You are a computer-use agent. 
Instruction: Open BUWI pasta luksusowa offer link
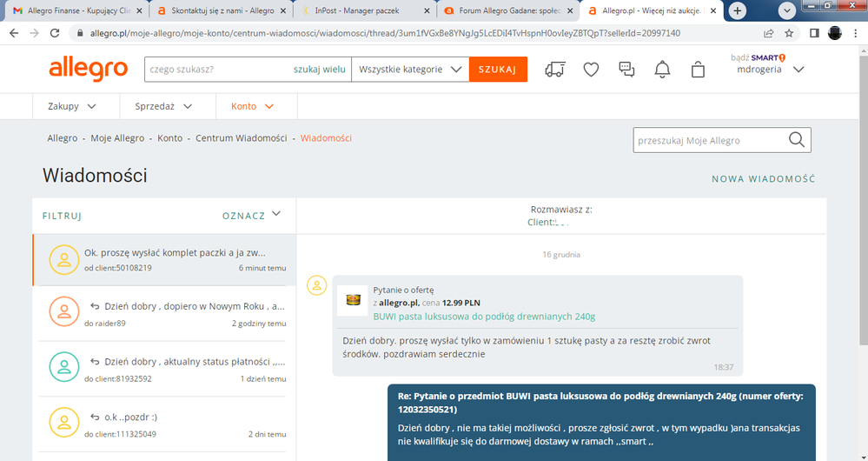pyautogui.click(x=484, y=317)
